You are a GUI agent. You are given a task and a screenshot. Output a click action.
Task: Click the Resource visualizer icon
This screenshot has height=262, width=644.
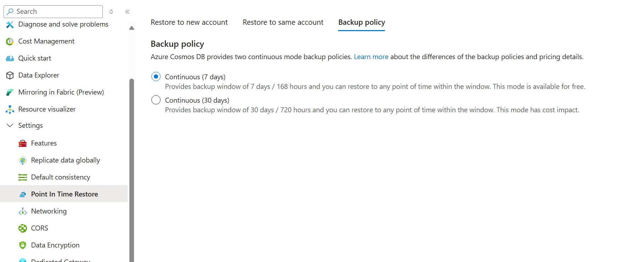[10, 109]
